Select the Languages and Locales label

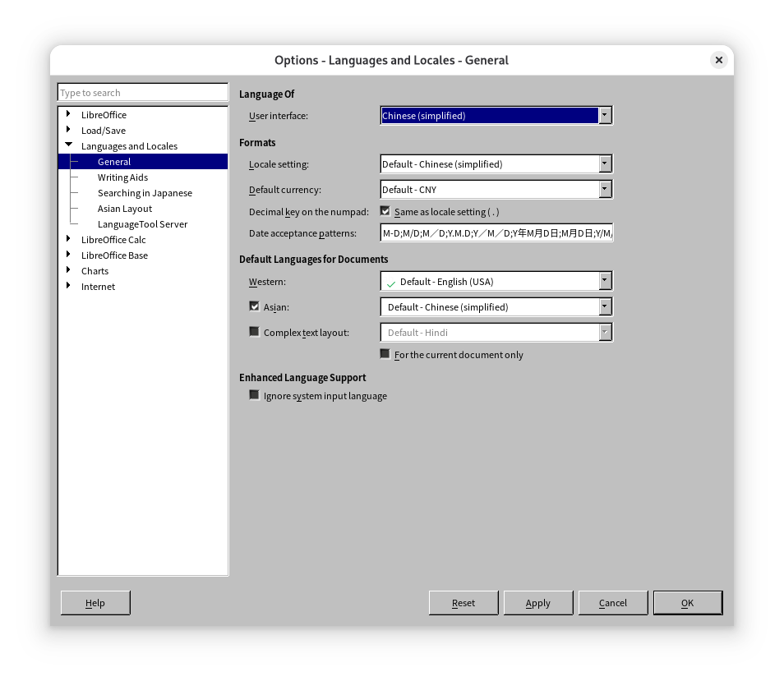tap(129, 146)
